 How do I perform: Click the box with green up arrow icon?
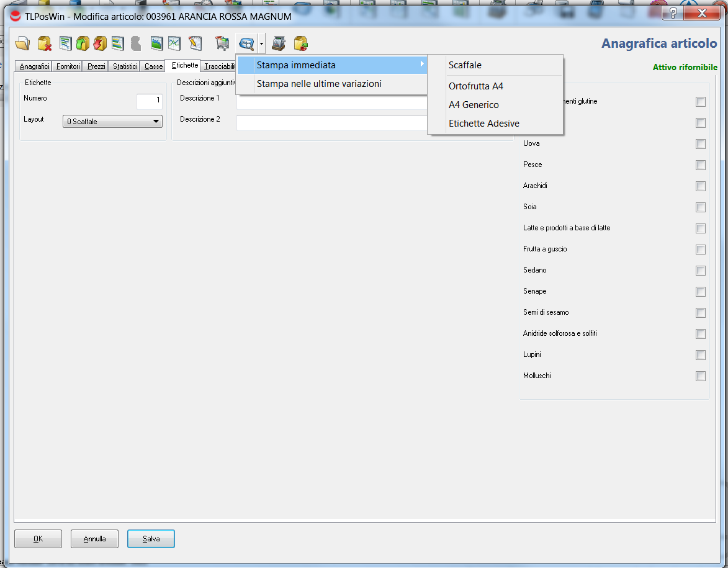[83, 43]
